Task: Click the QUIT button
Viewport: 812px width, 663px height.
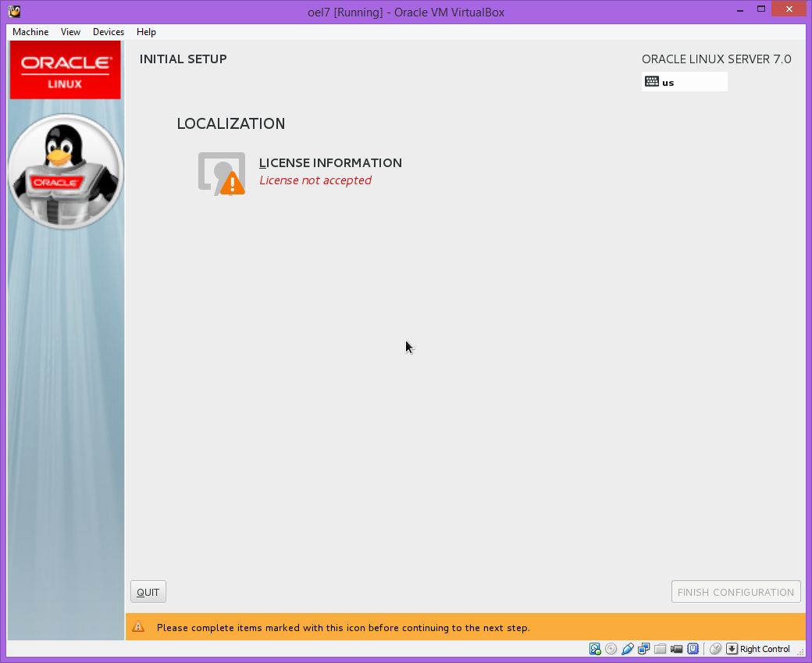Action: (x=148, y=592)
